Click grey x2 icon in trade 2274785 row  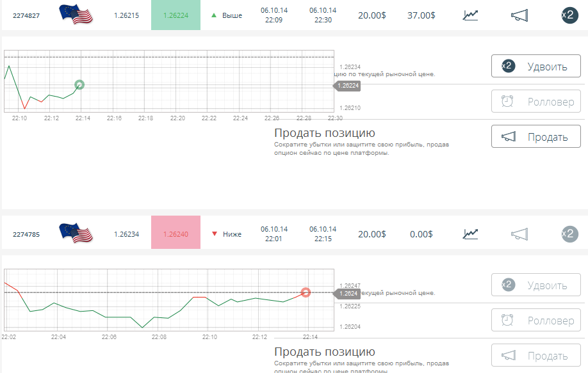(x=569, y=234)
